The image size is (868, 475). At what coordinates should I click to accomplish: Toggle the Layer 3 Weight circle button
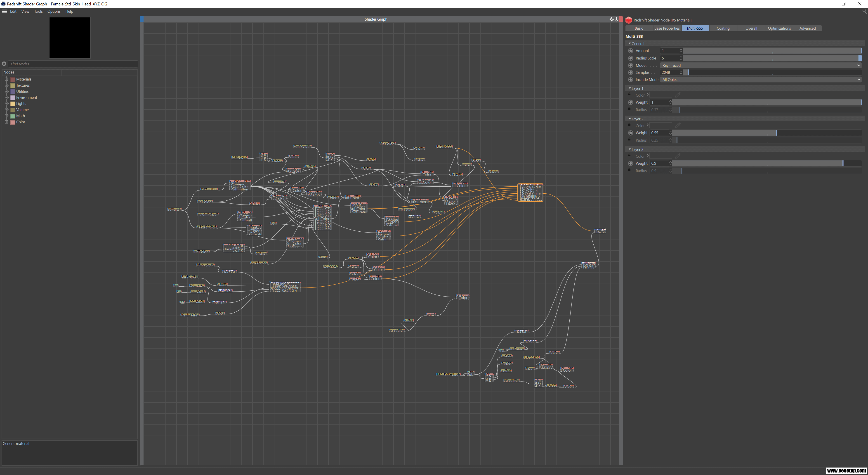point(631,164)
